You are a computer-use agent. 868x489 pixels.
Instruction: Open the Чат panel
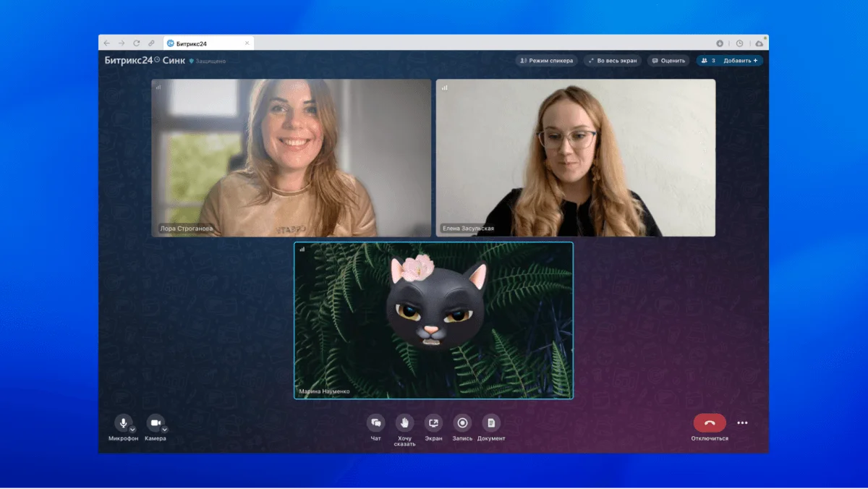point(375,423)
